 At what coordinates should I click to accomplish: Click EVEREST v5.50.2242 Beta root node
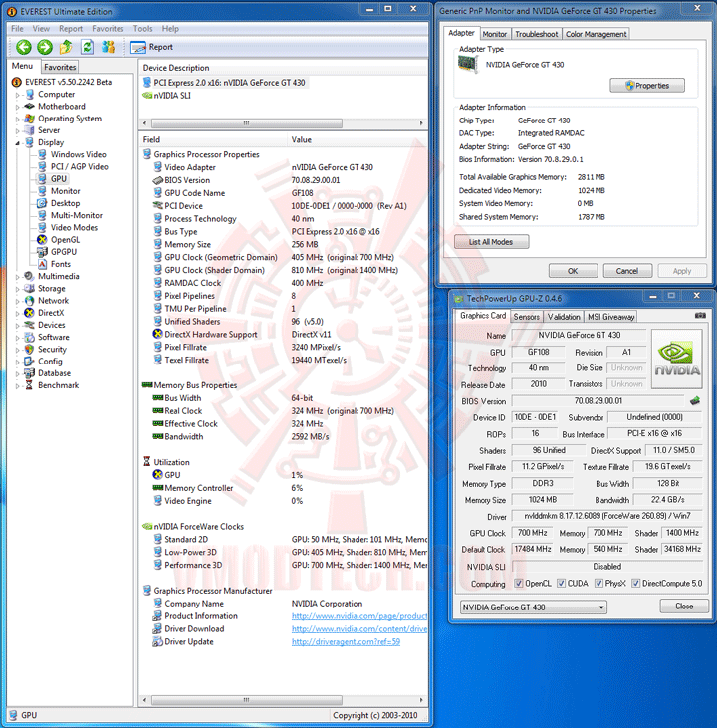[68, 82]
